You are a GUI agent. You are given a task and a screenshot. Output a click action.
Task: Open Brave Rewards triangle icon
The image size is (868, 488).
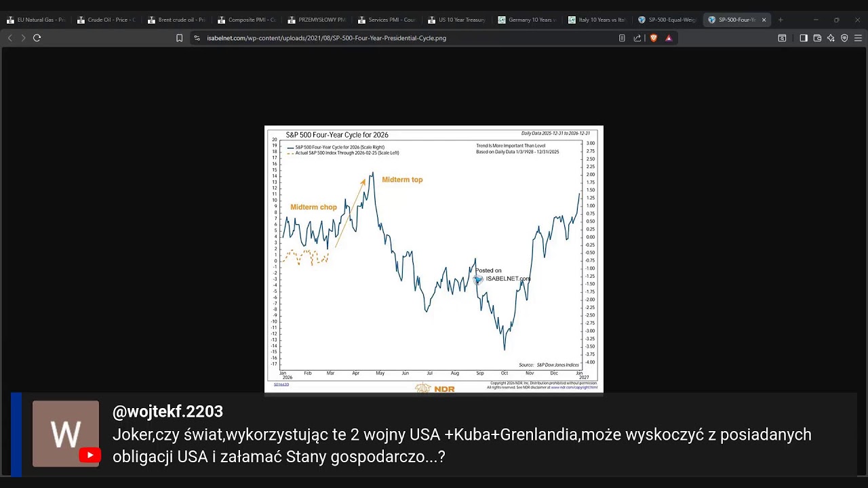pos(669,38)
